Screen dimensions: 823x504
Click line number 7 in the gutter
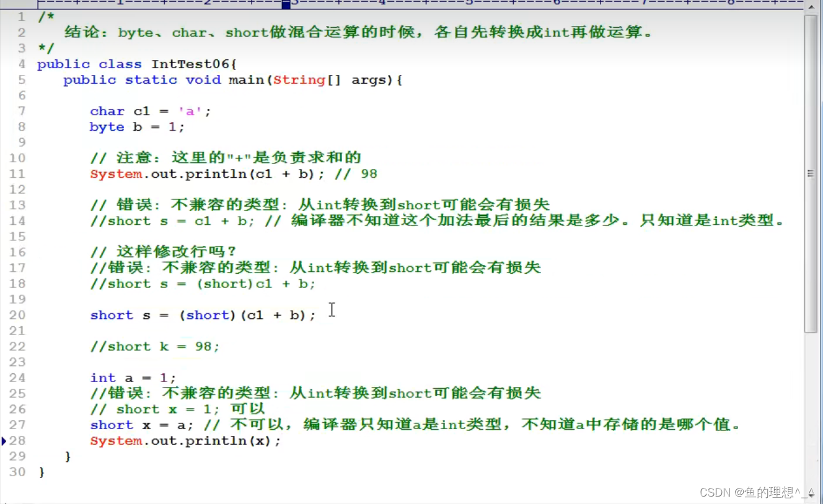(22, 111)
